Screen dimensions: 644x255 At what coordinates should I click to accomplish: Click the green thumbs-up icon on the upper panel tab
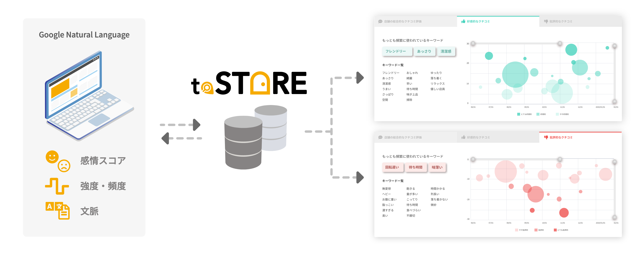click(463, 21)
